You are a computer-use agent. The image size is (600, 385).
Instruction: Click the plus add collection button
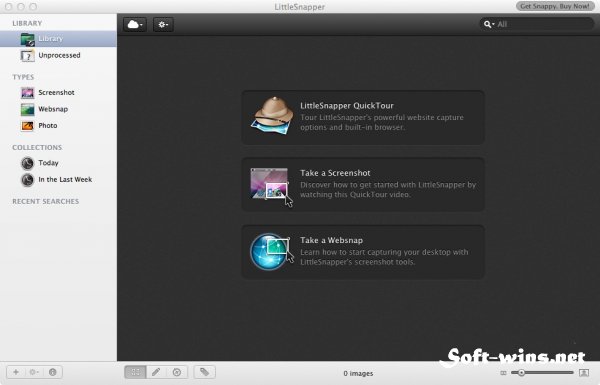[16, 372]
